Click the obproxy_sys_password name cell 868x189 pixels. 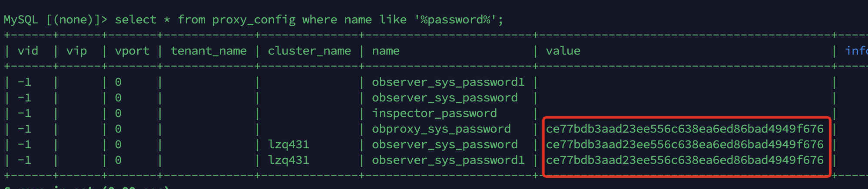tap(441, 129)
